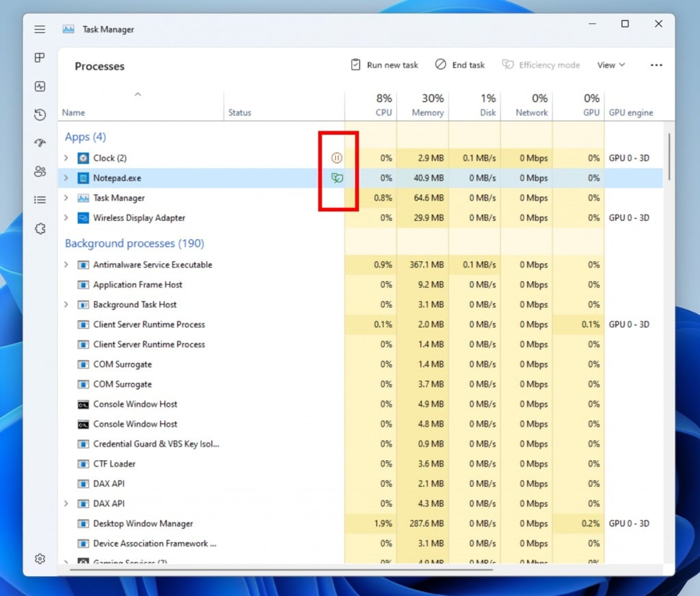The image size is (700, 596).
Task: Click the efficiency leaf icon for Notepad.exe
Action: point(337,178)
